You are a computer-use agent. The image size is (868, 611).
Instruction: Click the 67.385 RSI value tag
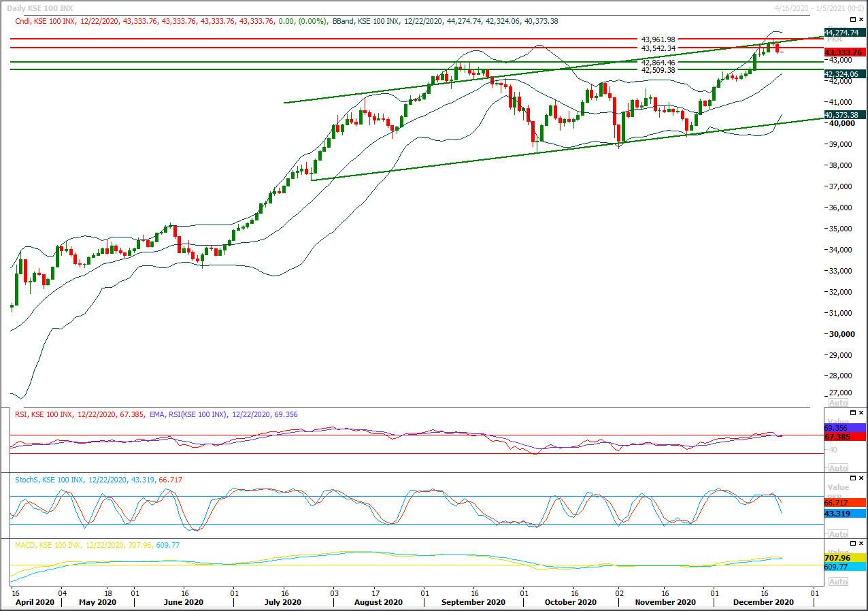click(844, 436)
